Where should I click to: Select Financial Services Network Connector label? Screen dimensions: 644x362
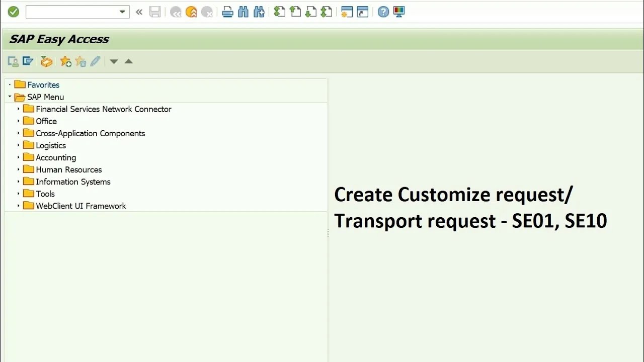[x=104, y=109]
